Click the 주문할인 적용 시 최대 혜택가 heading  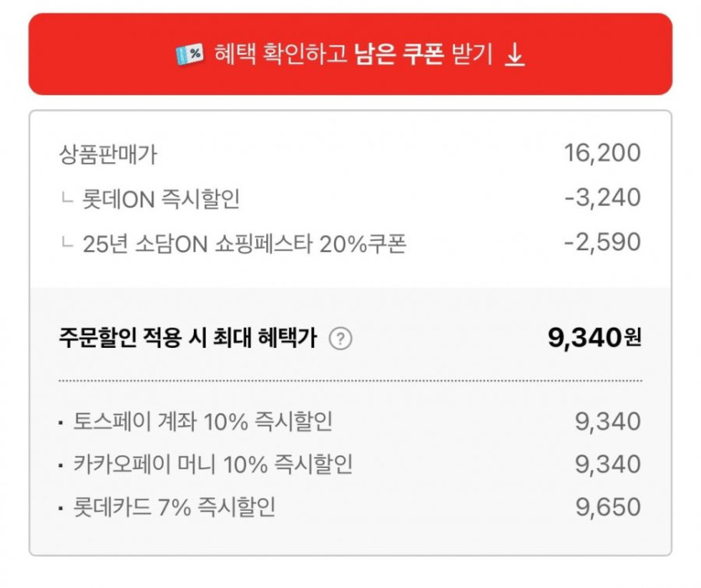click(x=187, y=339)
